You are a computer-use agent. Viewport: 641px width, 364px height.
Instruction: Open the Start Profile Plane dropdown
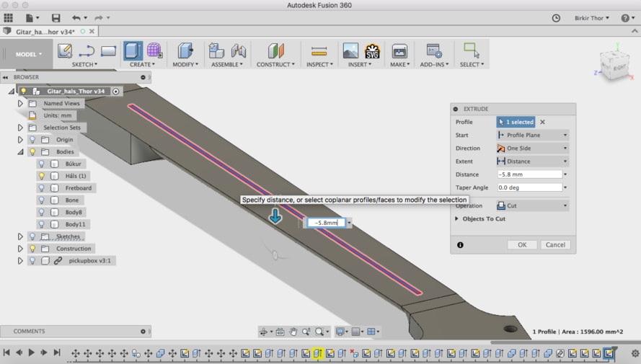pos(532,136)
